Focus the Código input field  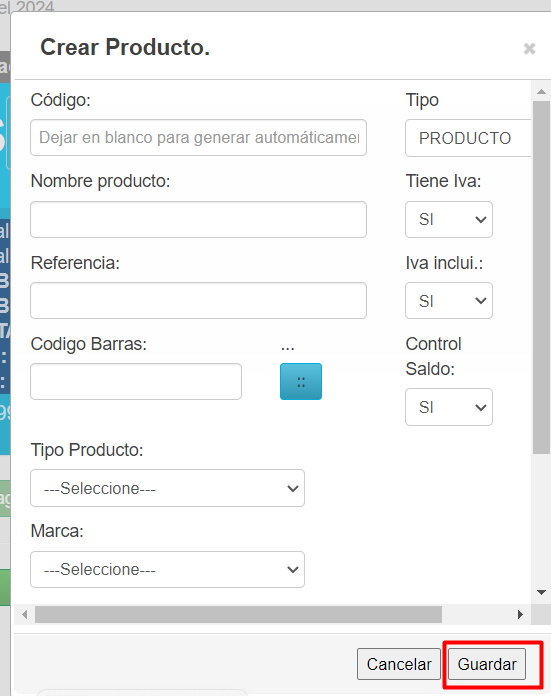(x=198, y=138)
